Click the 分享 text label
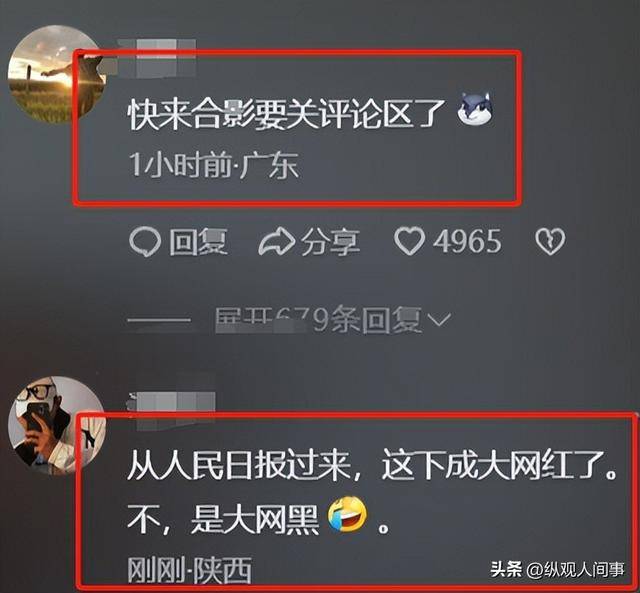The height and width of the screenshot is (593, 640). coord(331,242)
